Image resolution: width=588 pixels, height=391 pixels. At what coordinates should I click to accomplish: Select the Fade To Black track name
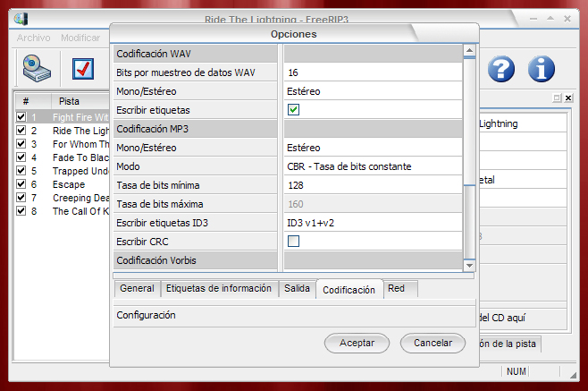(x=80, y=157)
